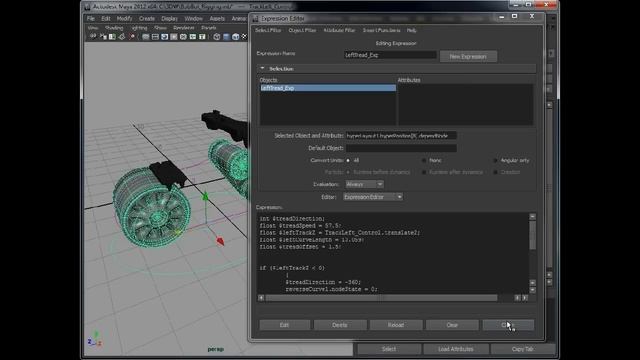The image size is (640, 360).
Task: Switch viewport to Wireframe shading icon
Action: (217, 37)
